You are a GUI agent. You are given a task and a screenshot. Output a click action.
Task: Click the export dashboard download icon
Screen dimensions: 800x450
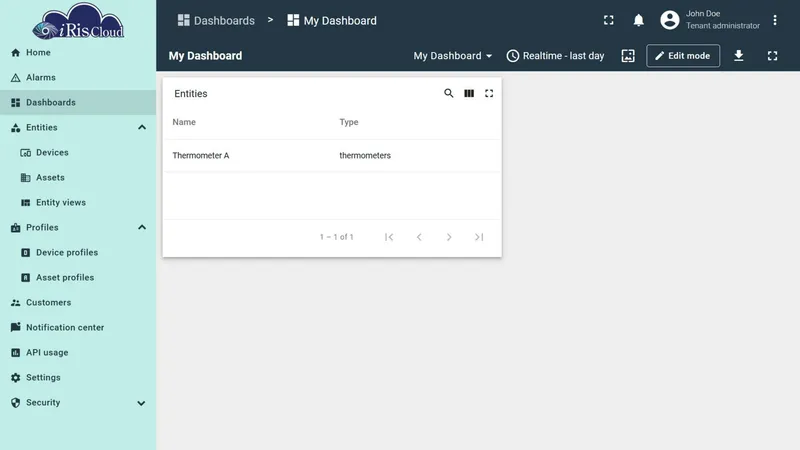coord(739,56)
